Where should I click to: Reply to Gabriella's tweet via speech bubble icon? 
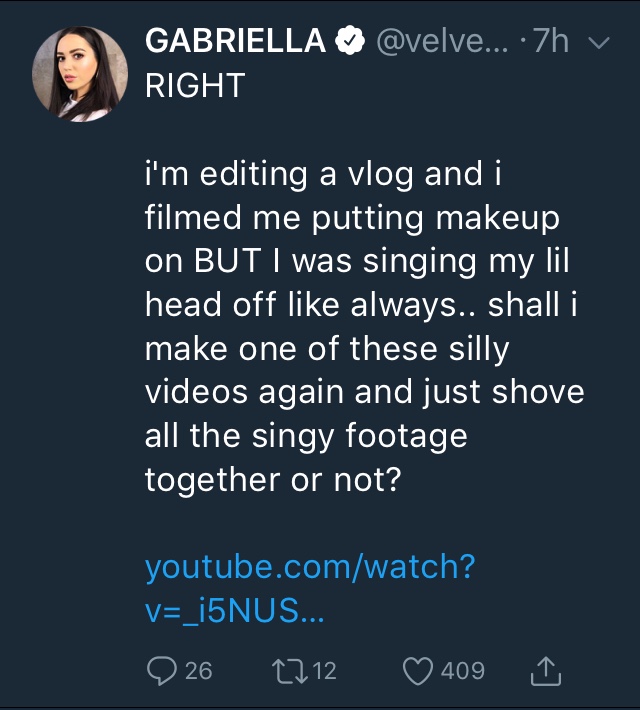click(x=162, y=670)
